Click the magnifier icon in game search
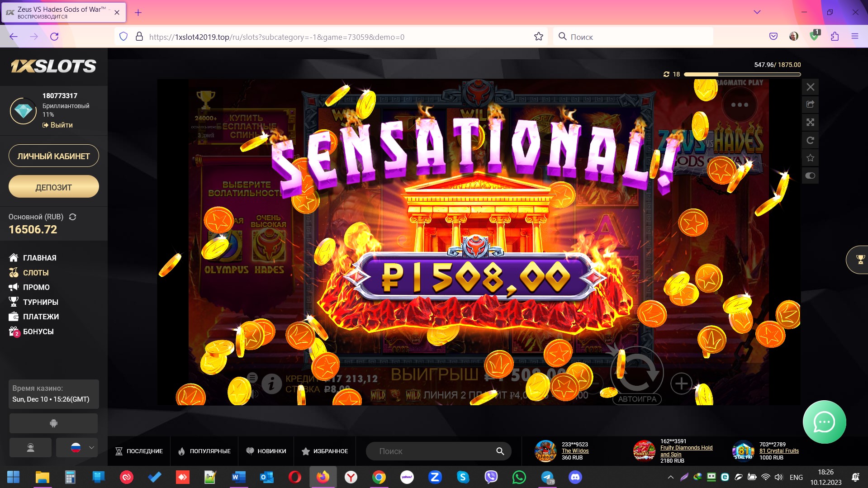The image size is (868, 488). (x=500, y=451)
